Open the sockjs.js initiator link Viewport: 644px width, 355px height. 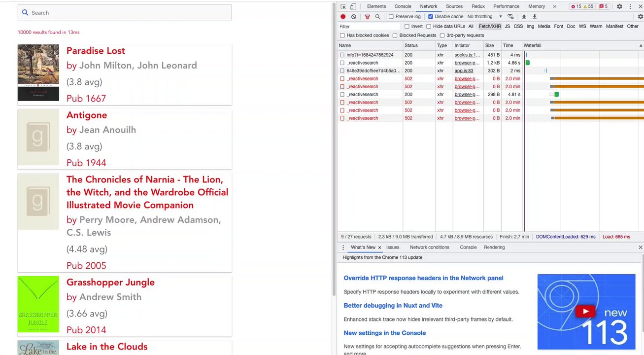point(467,55)
